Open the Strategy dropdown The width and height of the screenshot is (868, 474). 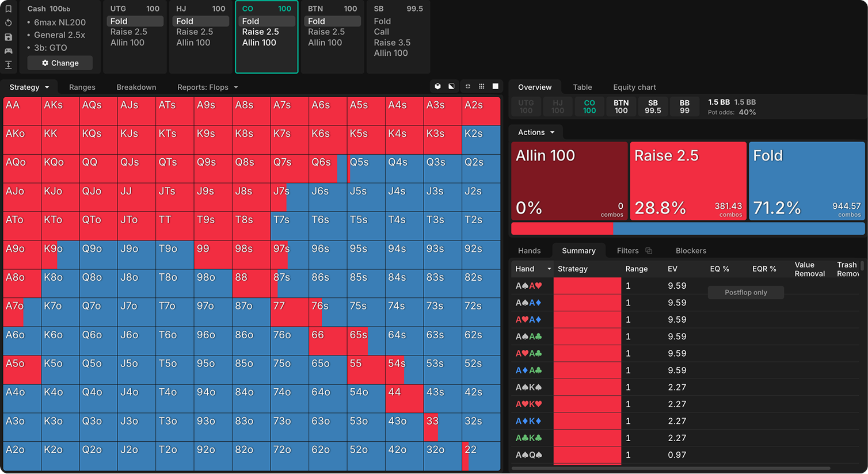(x=29, y=87)
